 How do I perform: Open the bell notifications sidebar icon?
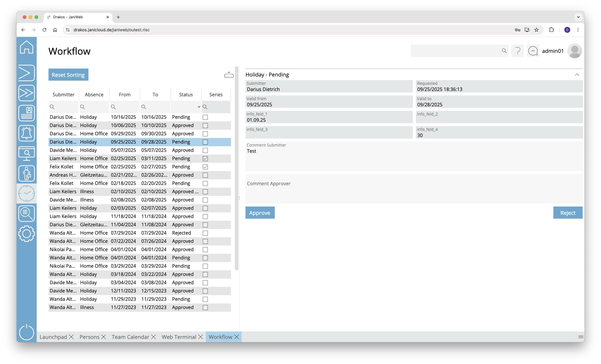pos(27,133)
